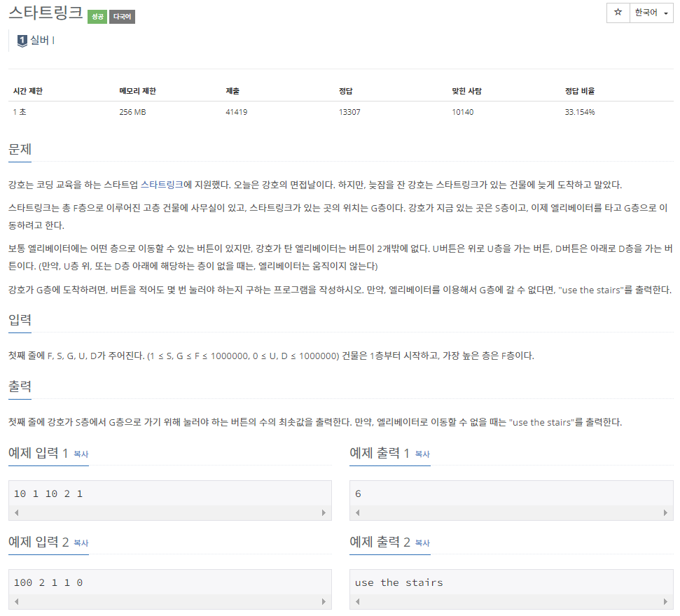Screen dimensions: 680x616
Task: Click the 예제 출력 1 heading
Action: pyautogui.click(x=380, y=453)
